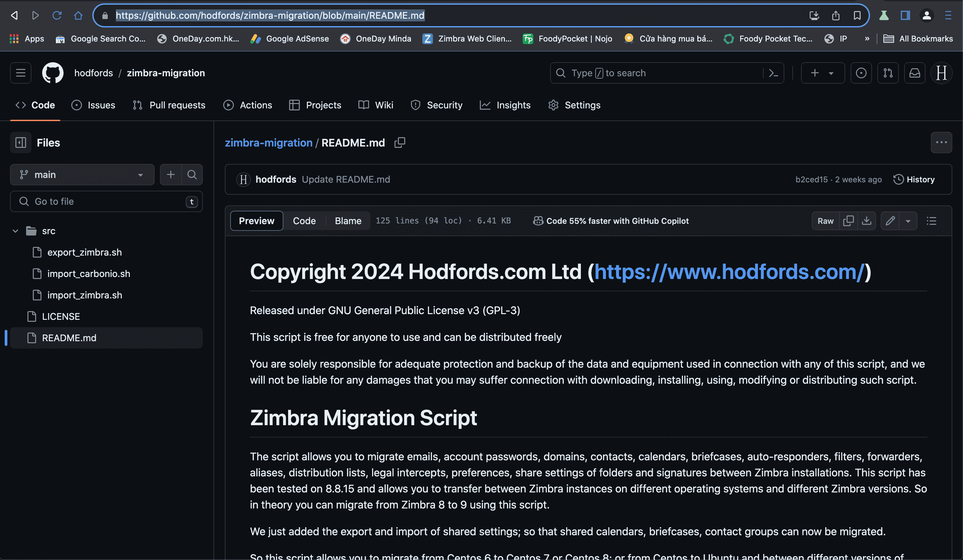Open the browser side panel icon
This screenshot has width=963, height=560.
[x=905, y=15]
